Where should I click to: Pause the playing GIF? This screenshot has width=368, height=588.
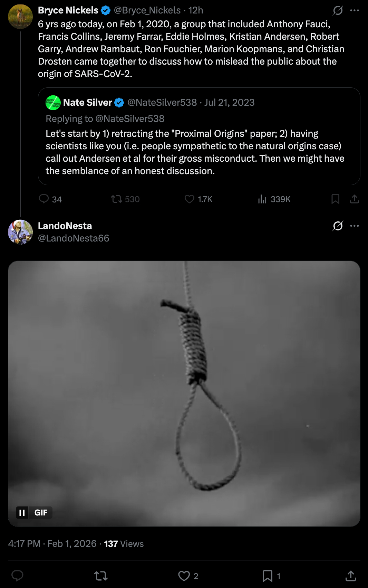[x=22, y=513]
